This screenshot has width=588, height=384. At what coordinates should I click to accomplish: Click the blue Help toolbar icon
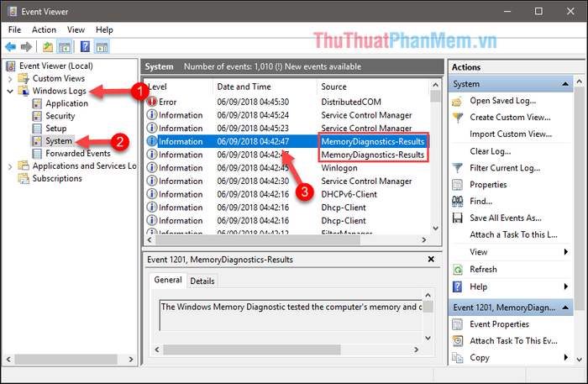(85, 46)
